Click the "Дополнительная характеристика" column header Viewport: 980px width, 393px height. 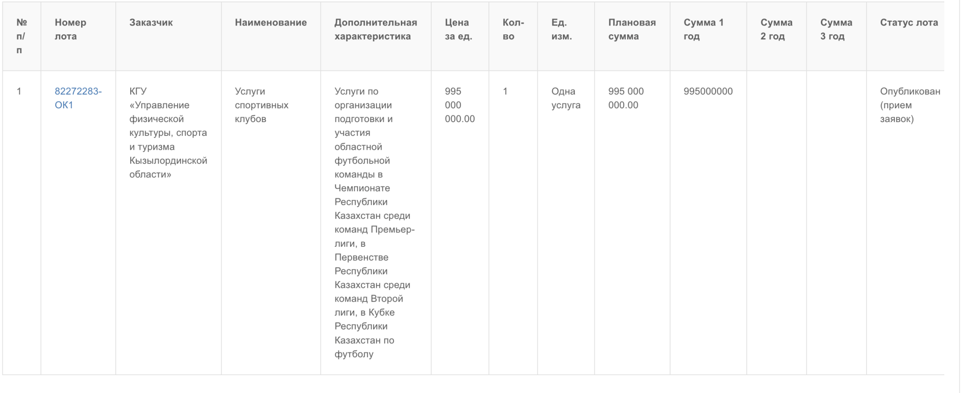coord(375,30)
